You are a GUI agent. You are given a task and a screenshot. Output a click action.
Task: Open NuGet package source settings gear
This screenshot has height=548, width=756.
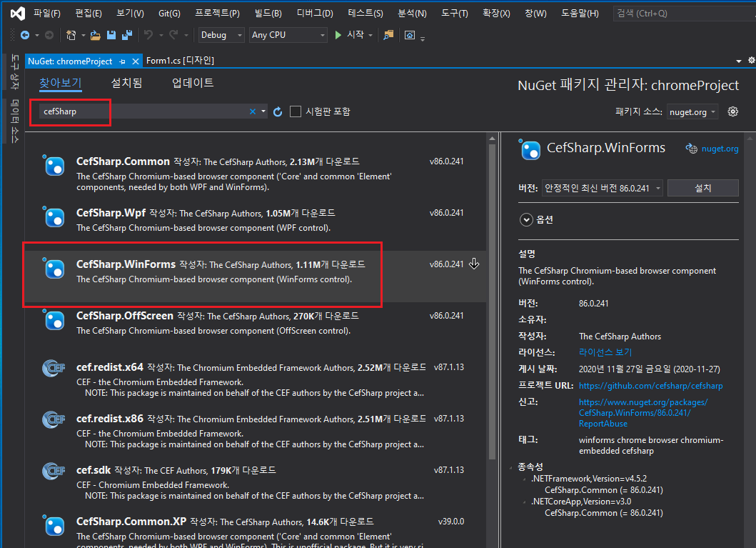click(x=733, y=111)
